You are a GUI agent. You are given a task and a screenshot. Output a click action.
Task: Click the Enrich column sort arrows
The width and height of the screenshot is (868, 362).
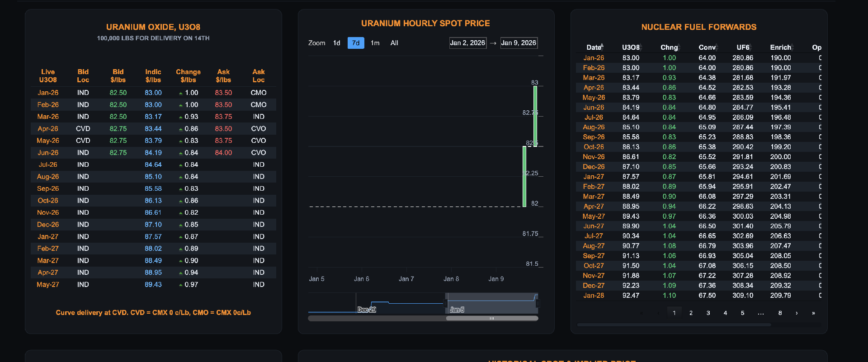pyautogui.click(x=793, y=47)
